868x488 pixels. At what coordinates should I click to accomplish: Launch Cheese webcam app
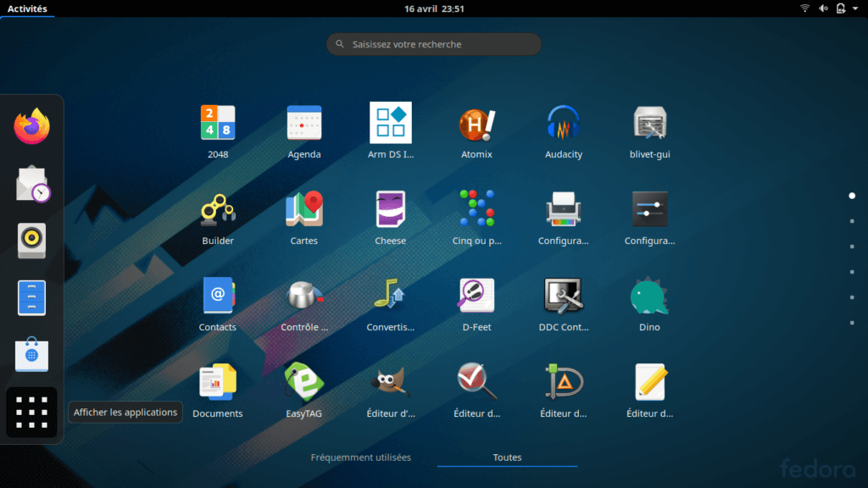click(390, 209)
